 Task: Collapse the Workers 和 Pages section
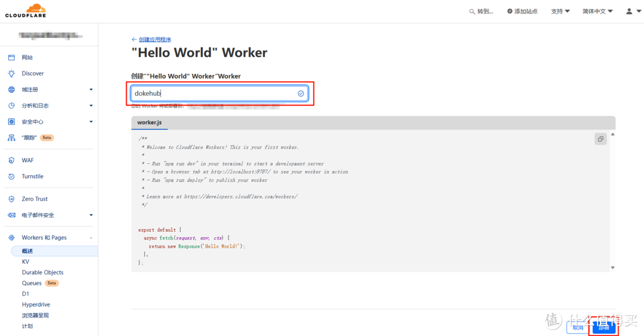click(x=91, y=238)
